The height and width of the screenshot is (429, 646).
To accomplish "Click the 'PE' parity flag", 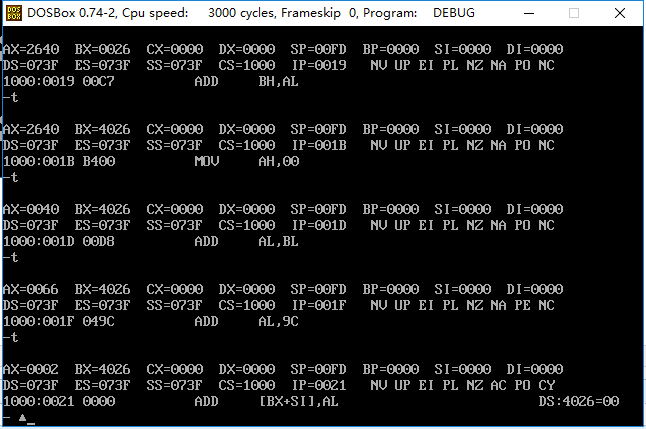I will [x=522, y=305].
